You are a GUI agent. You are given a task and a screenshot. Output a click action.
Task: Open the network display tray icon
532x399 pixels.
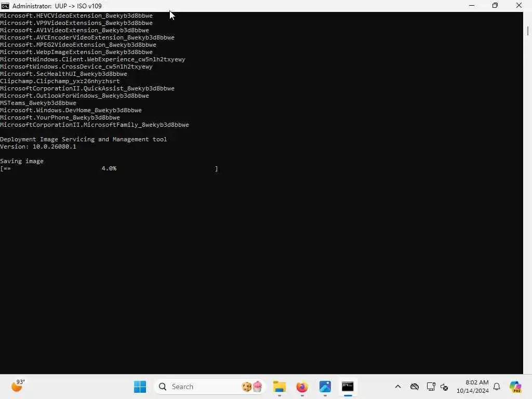point(431,387)
